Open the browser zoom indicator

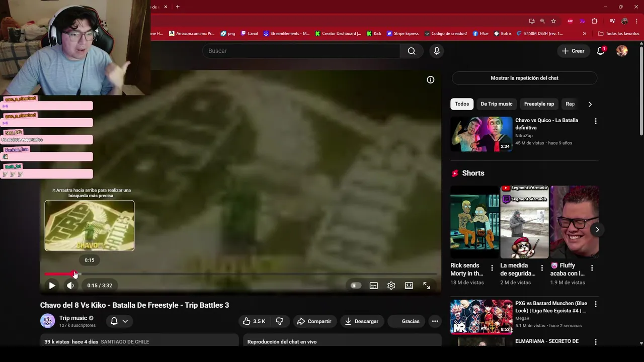[x=542, y=21]
